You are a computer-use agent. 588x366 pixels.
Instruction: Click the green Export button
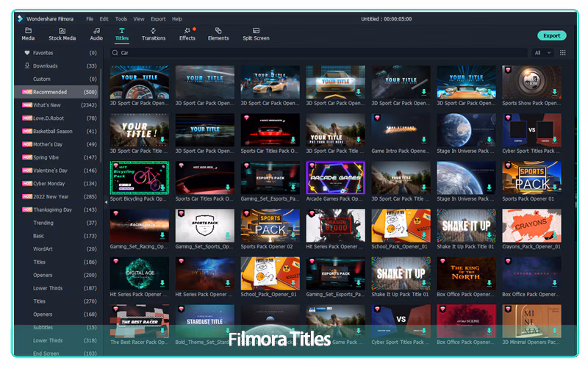coord(552,35)
